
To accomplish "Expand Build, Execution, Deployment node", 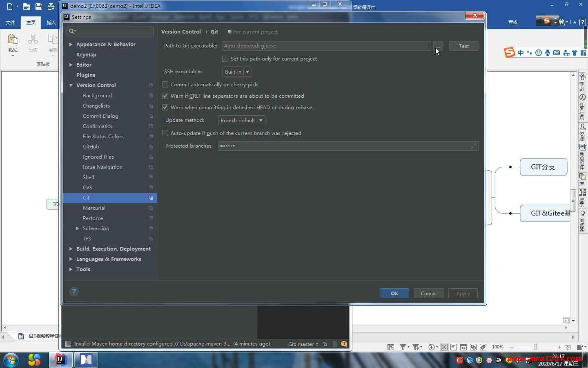I will coord(71,249).
